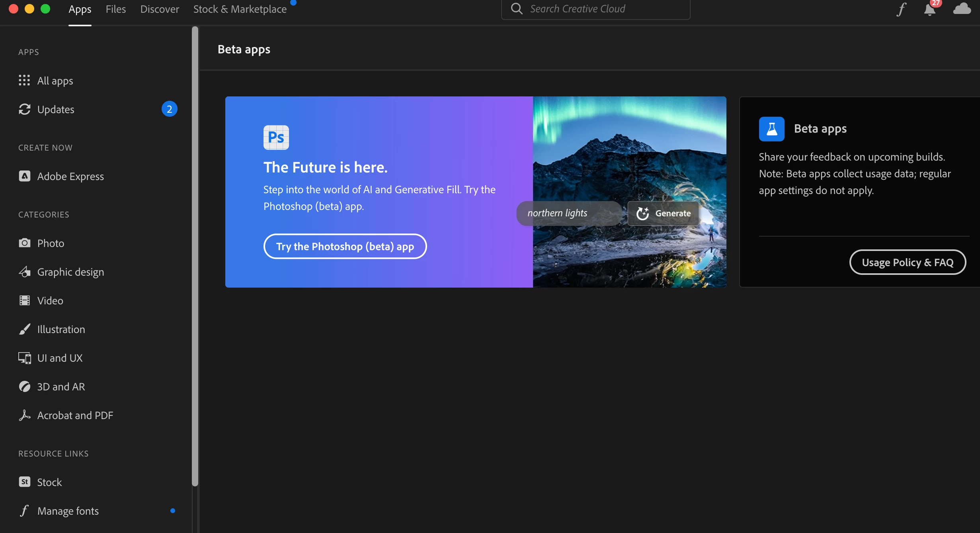
Task: Click Try the Photoshop (beta) app button
Action: 345,246
